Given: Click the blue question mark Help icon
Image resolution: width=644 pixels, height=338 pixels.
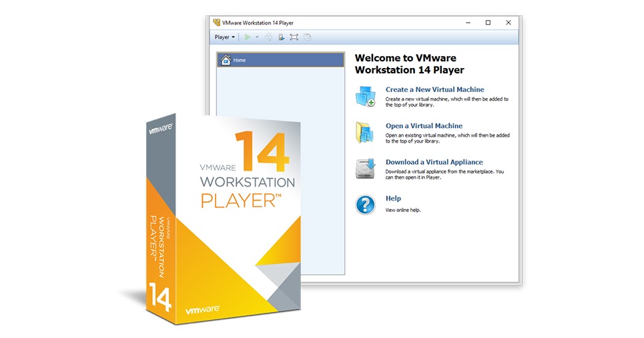Looking at the screenshot, I should 365,205.
